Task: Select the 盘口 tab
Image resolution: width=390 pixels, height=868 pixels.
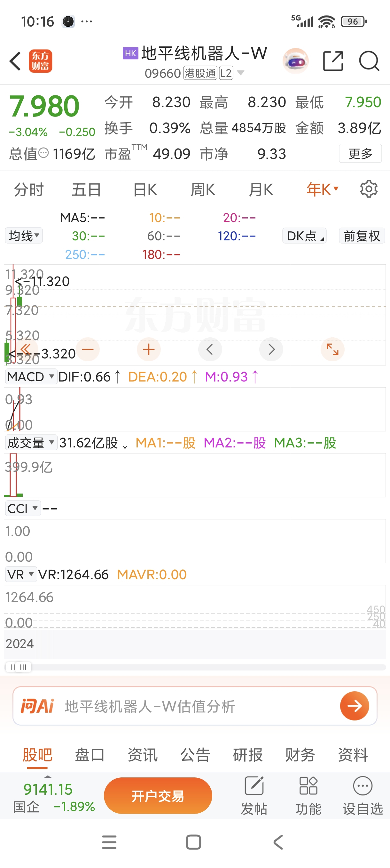Action: [x=90, y=754]
